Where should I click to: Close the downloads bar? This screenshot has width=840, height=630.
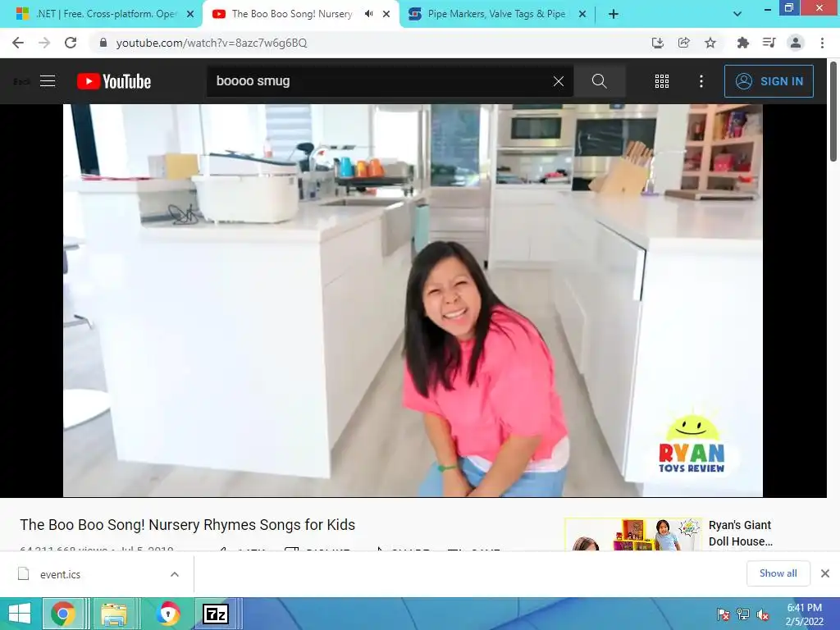point(825,573)
